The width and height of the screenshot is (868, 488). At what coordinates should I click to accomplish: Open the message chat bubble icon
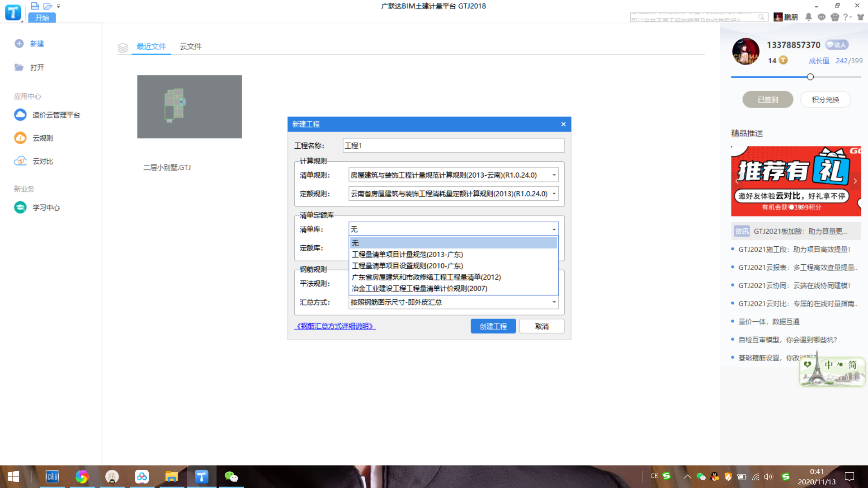pyautogui.click(x=821, y=17)
